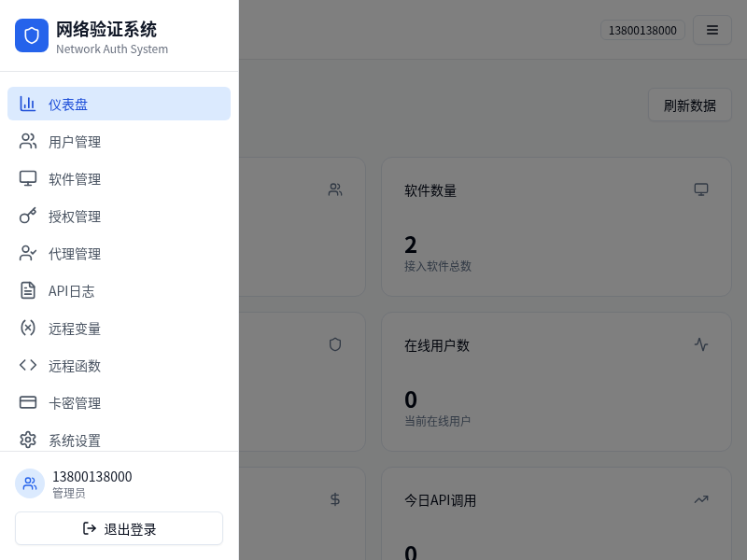Click the 接入软件总数 caption

tap(438, 266)
